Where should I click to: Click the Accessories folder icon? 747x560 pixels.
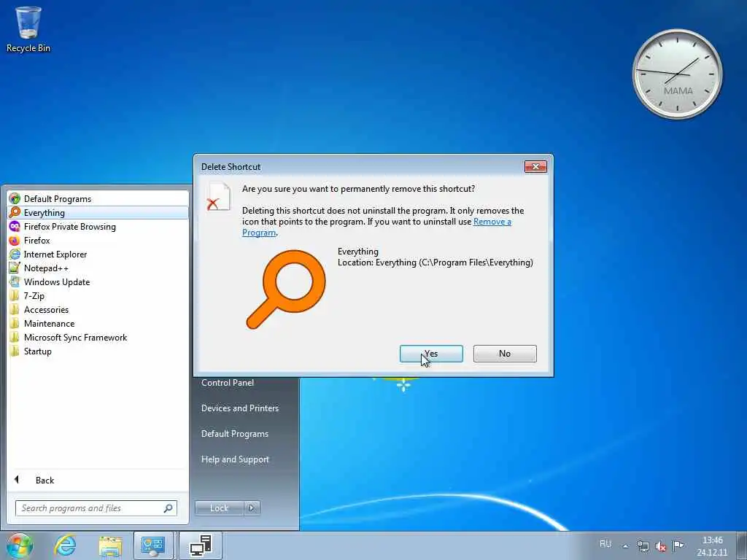click(x=15, y=309)
